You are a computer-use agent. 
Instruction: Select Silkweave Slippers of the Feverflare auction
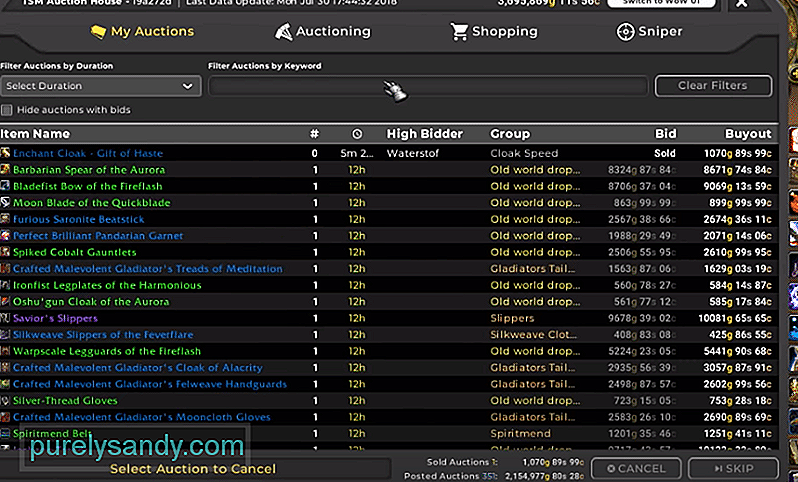[x=389, y=334]
